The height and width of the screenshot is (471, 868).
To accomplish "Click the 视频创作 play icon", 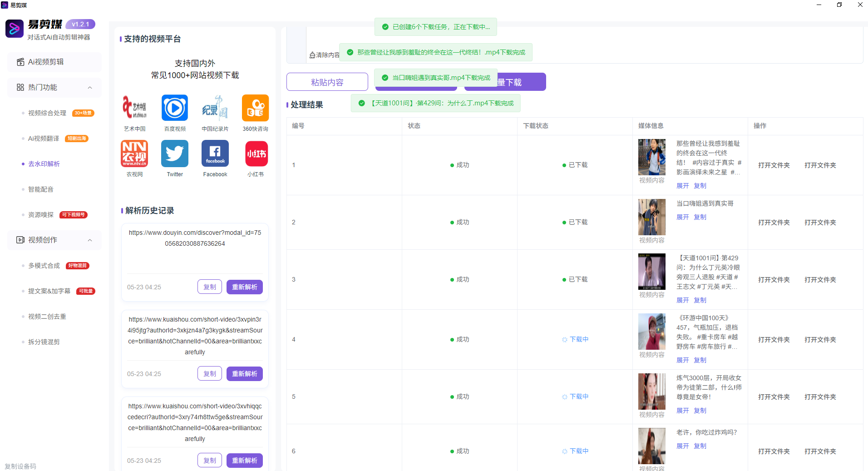I will point(20,240).
